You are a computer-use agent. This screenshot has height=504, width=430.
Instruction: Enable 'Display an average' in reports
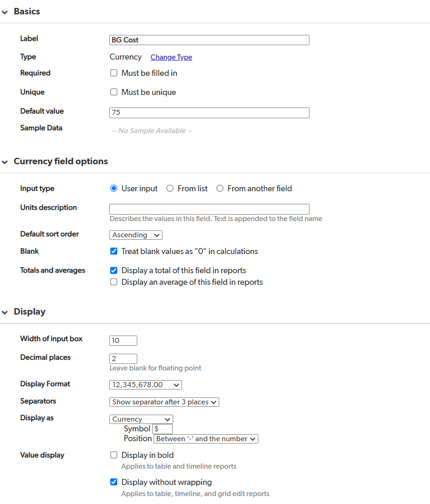[114, 282]
